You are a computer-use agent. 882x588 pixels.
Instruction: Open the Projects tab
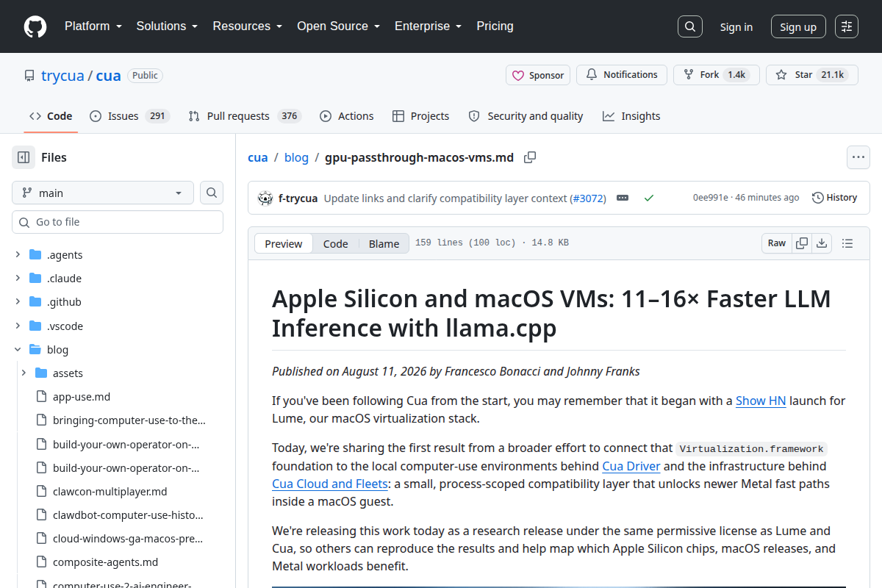point(421,116)
